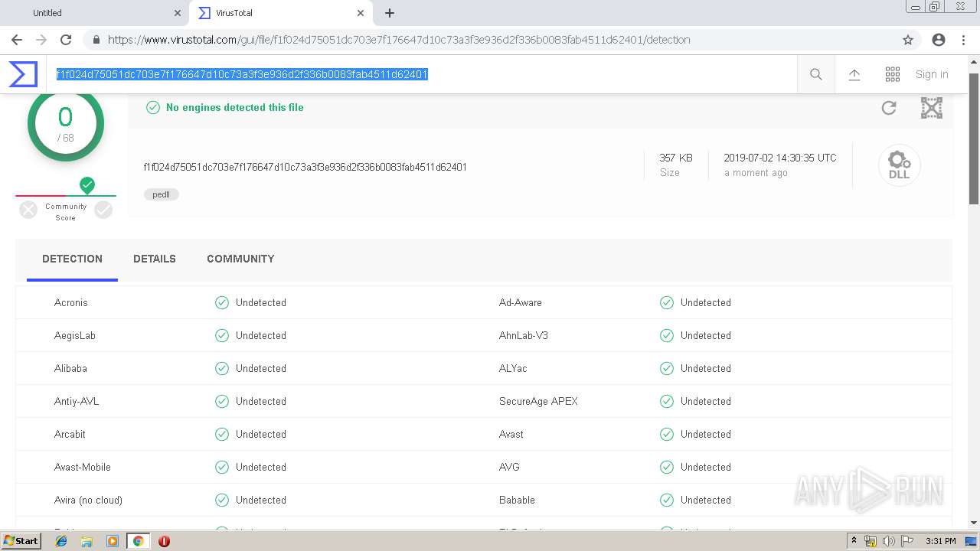
Task: Open a new browser tab
Action: pyautogui.click(x=390, y=13)
